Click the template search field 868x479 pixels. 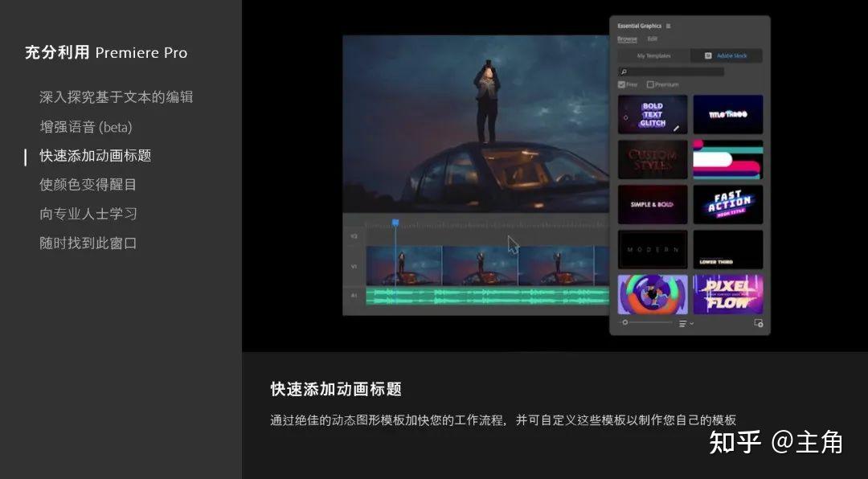671,72
